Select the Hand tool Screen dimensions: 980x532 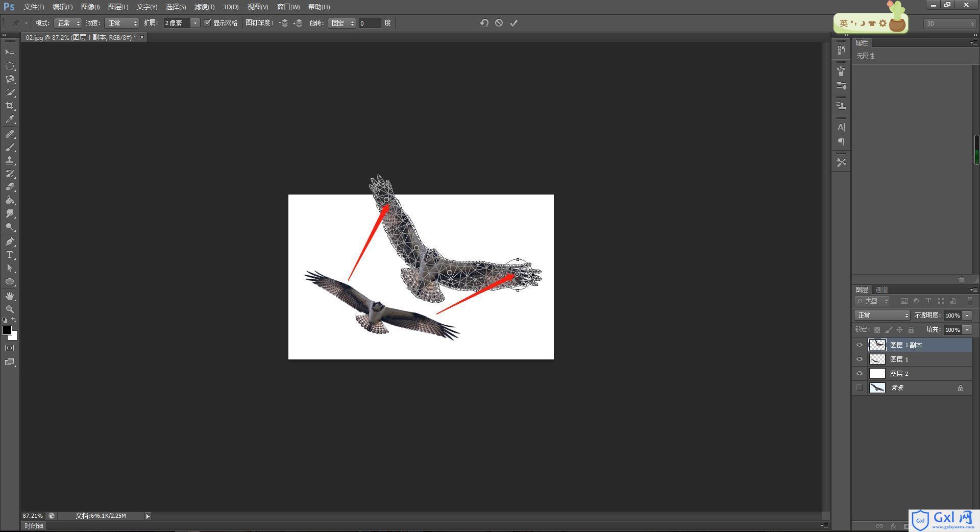click(10, 296)
